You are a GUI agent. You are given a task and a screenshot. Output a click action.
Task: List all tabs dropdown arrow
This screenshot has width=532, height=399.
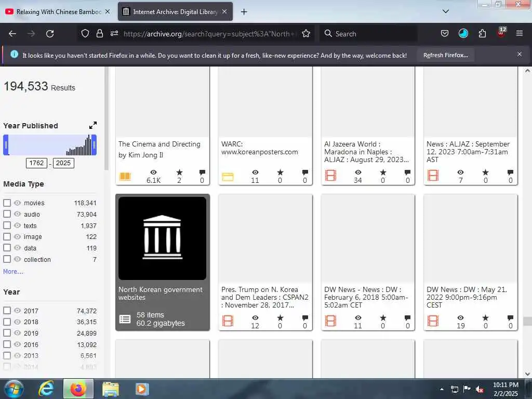(445, 11)
